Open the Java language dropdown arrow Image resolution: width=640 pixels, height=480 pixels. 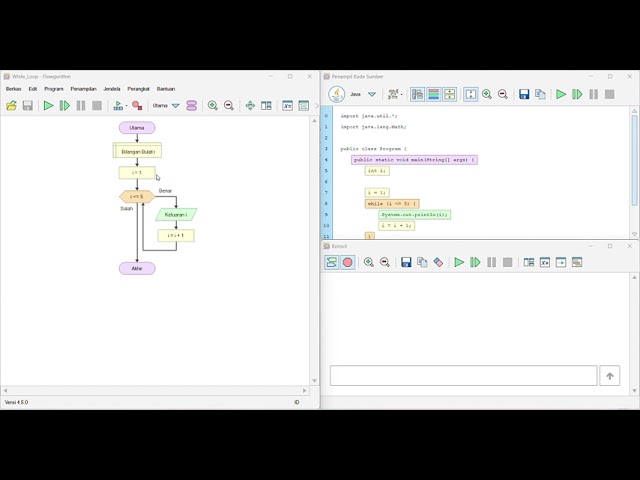[372, 94]
